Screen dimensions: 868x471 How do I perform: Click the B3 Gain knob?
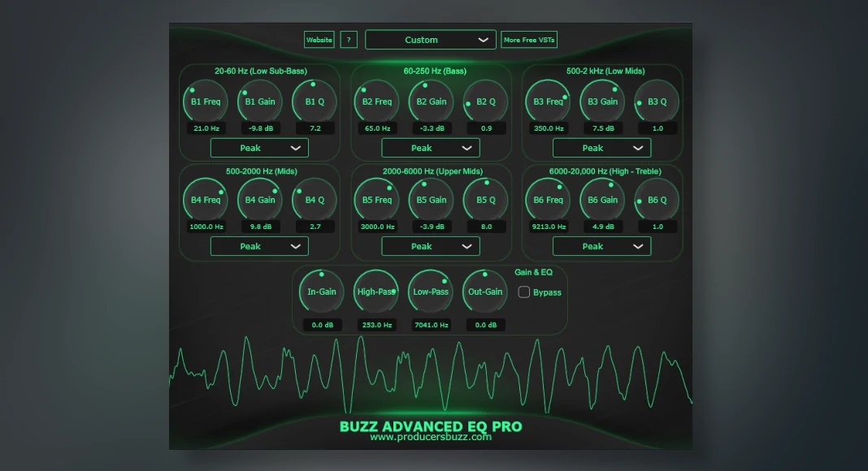(x=602, y=102)
